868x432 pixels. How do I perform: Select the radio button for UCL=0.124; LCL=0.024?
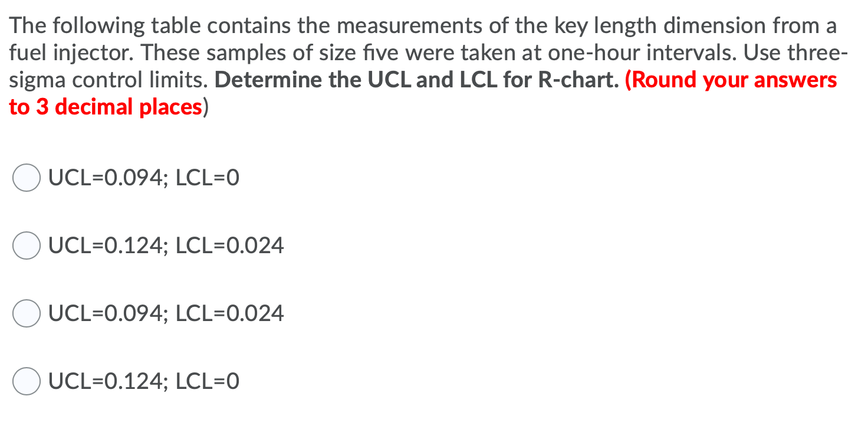point(26,246)
